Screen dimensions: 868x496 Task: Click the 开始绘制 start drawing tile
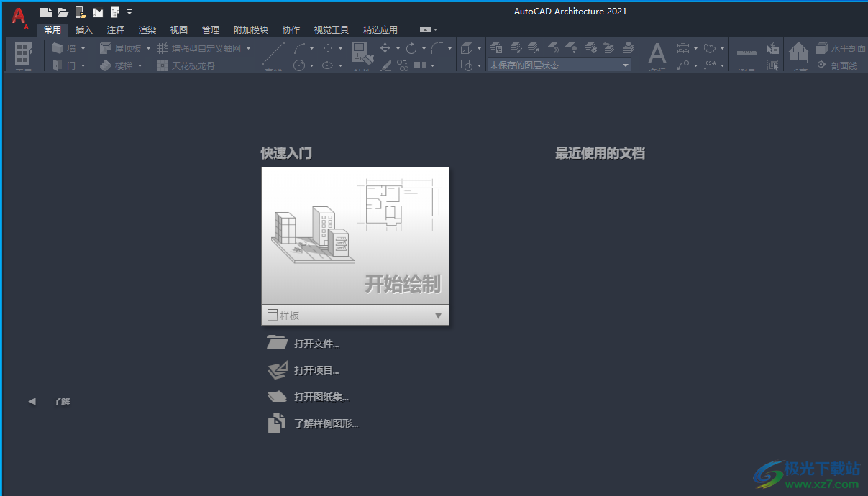click(355, 236)
